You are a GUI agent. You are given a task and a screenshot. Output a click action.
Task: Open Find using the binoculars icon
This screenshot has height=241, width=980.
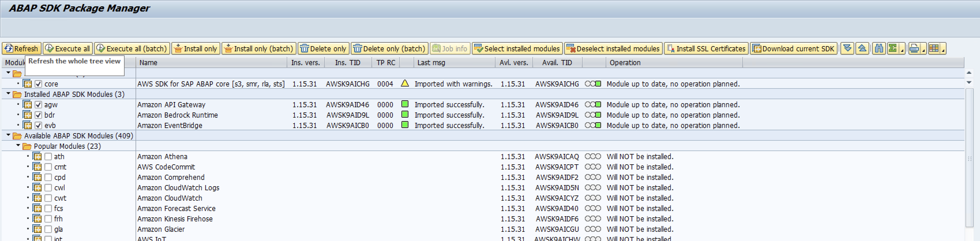pos(879,48)
